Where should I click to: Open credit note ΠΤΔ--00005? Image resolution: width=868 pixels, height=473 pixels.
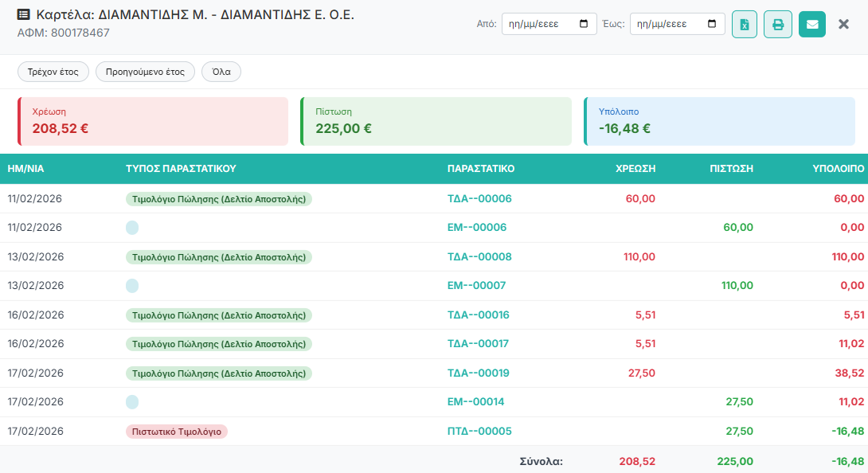pos(479,431)
